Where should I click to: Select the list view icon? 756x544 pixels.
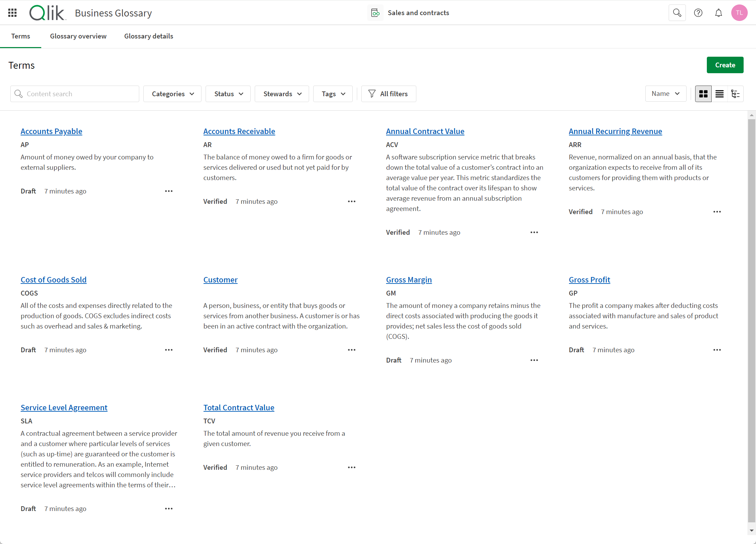pyautogui.click(x=719, y=94)
